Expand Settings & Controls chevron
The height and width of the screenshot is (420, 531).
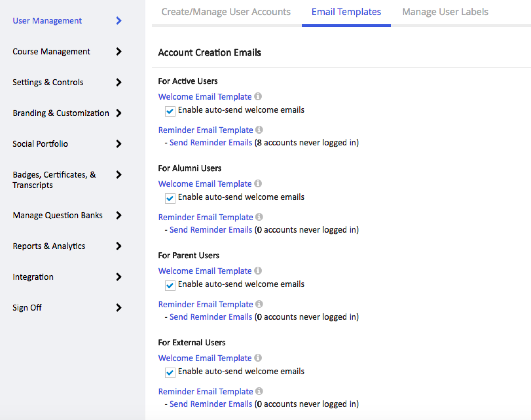pyautogui.click(x=118, y=82)
